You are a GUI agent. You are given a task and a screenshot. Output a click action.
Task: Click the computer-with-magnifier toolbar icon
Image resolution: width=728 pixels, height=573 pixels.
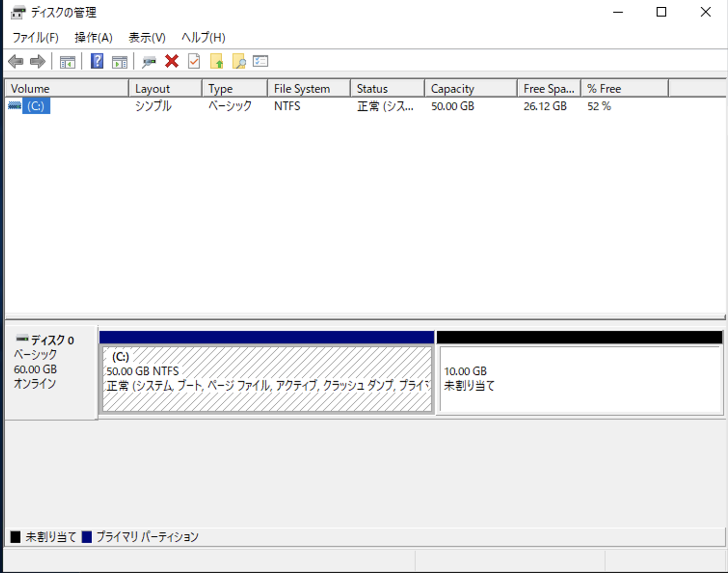coord(149,61)
